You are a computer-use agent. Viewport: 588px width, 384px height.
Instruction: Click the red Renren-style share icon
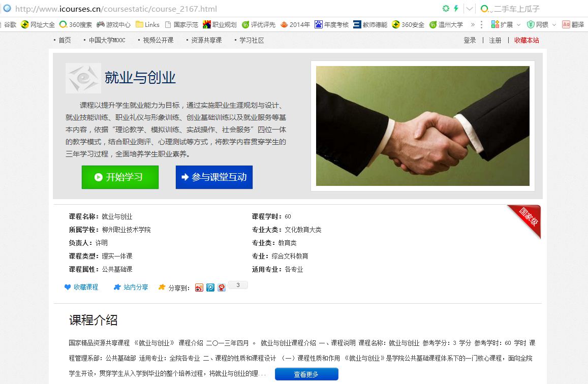222,287
